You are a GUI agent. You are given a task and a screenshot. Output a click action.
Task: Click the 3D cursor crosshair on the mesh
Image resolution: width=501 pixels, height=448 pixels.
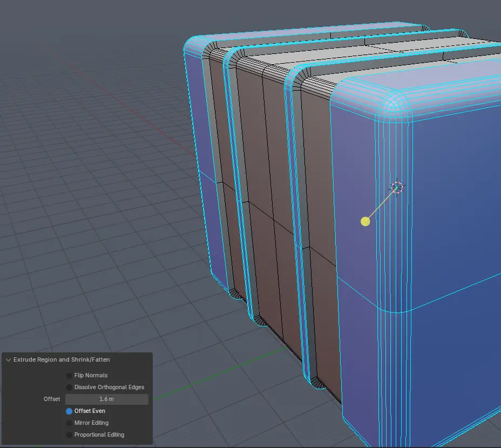point(397,187)
